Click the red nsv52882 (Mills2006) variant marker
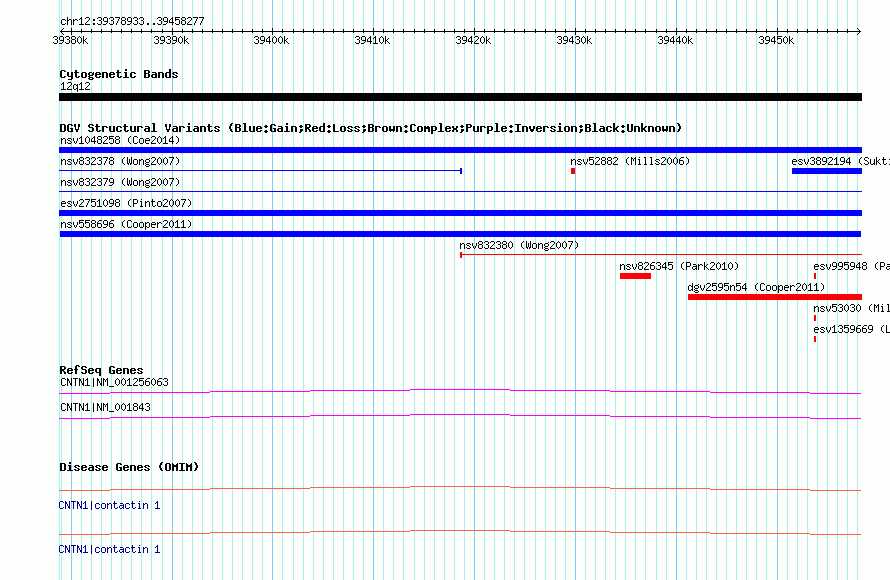Image resolution: width=890 pixels, height=580 pixels. 573,171
